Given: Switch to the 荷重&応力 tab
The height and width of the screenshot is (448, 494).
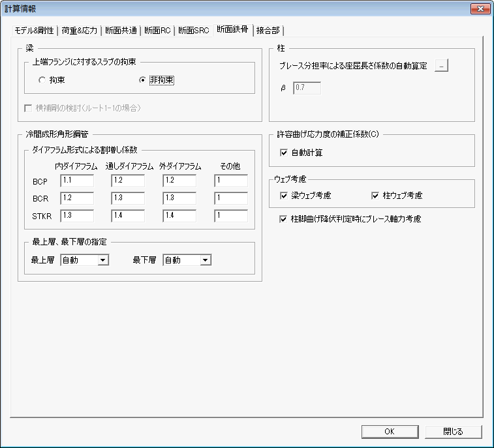Looking at the screenshot, I should (80, 31).
